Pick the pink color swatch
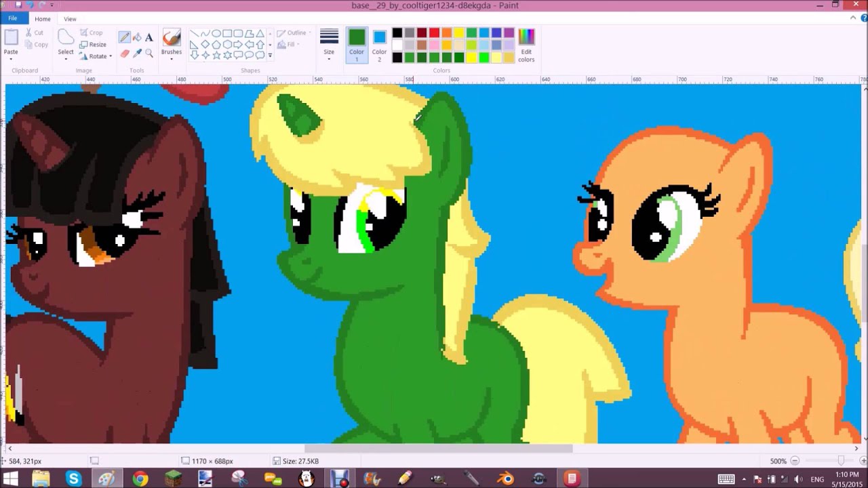Image resolution: width=868 pixels, height=488 pixels. click(x=435, y=45)
